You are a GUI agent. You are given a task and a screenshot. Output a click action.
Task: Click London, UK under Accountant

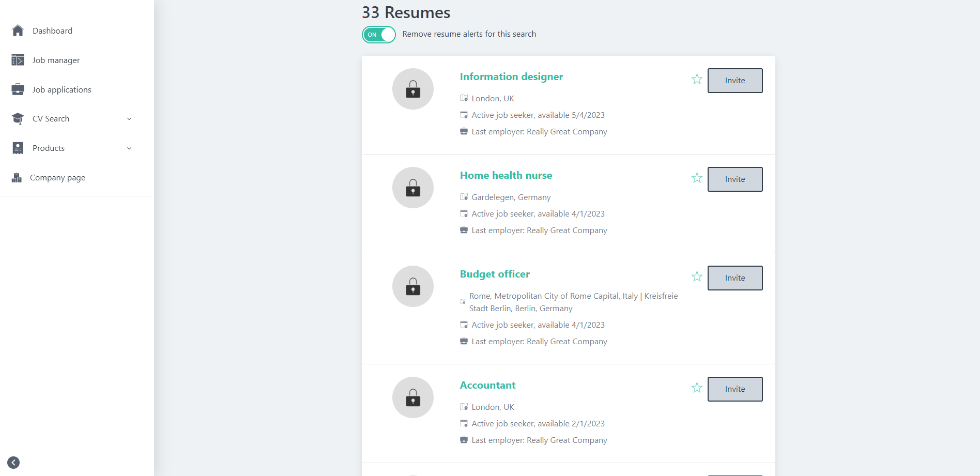(x=493, y=407)
